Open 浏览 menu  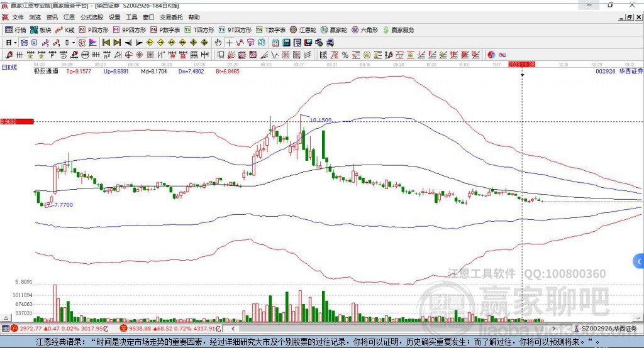pos(35,17)
